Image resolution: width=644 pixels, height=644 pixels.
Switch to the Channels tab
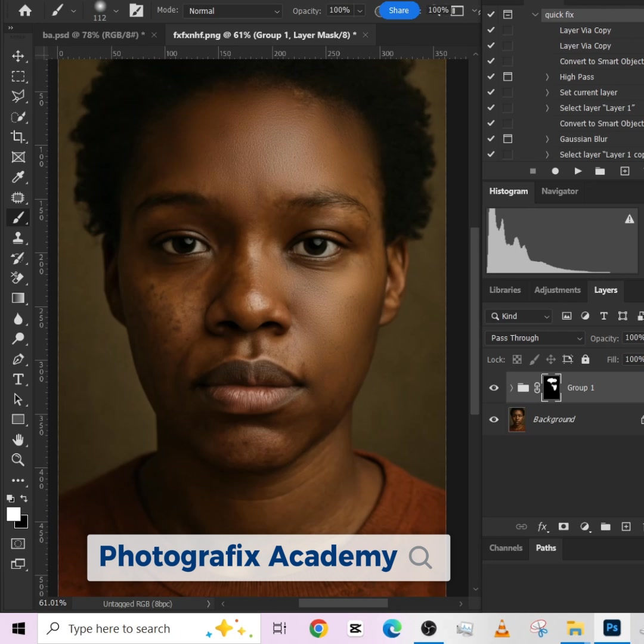point(506,548)
